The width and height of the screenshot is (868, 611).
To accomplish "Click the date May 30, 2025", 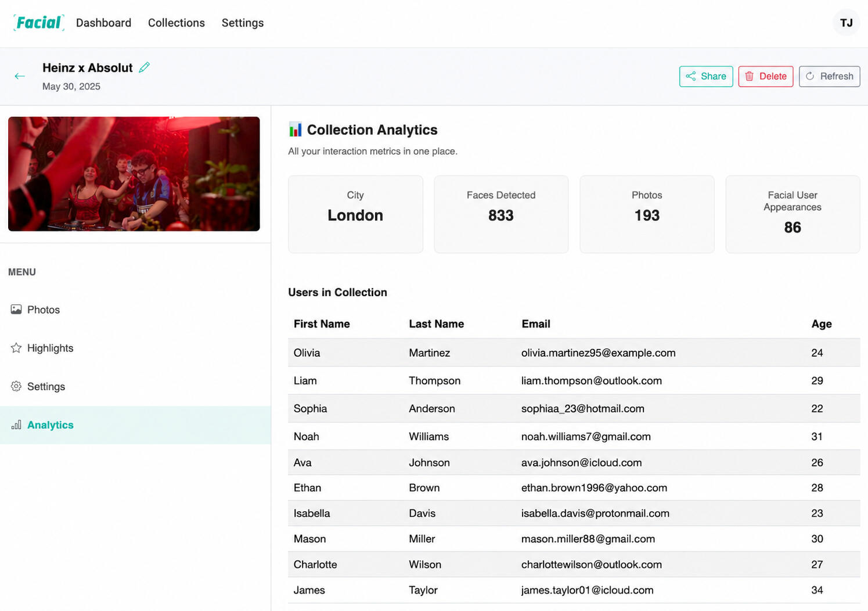I will (71, 87).
